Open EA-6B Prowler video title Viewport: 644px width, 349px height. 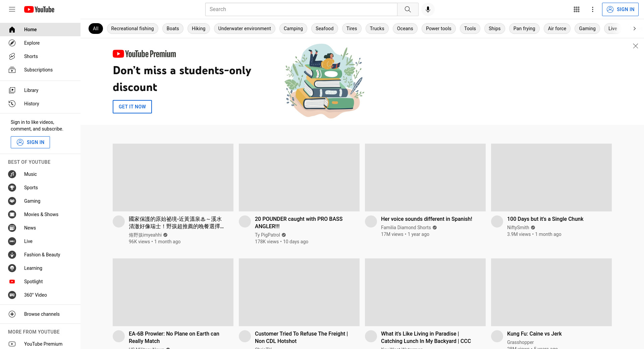point(174,337)
